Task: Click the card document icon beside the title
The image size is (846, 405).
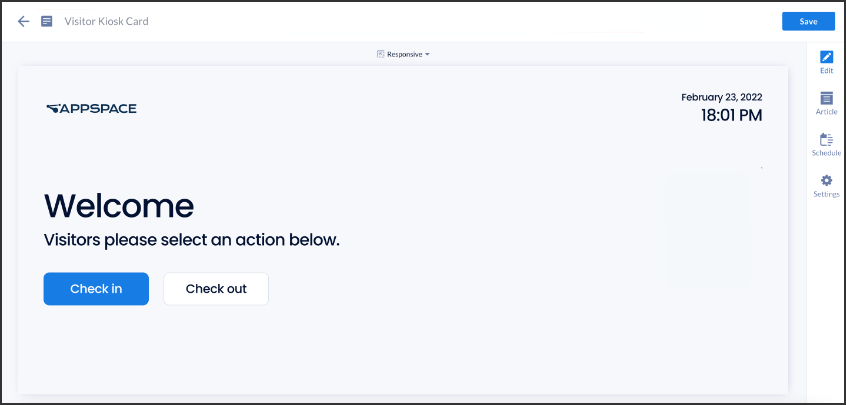Action: coord(47,22)
